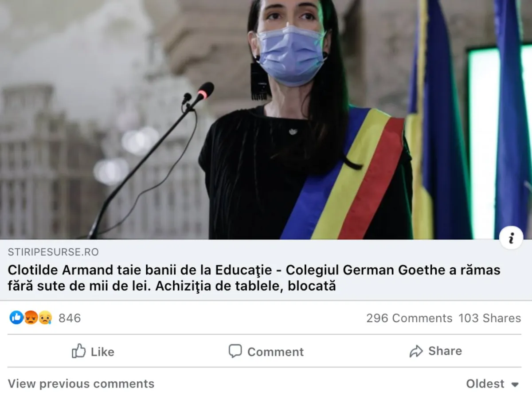
Task: Open the 846 reactions count list
Action: pyautogui.click(x=70, y=318)
